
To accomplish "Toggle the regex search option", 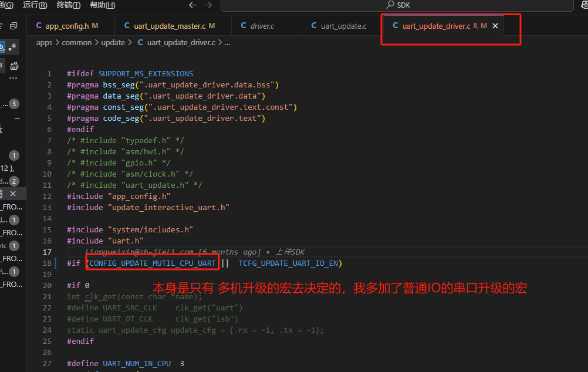I will tap(13, 47).
